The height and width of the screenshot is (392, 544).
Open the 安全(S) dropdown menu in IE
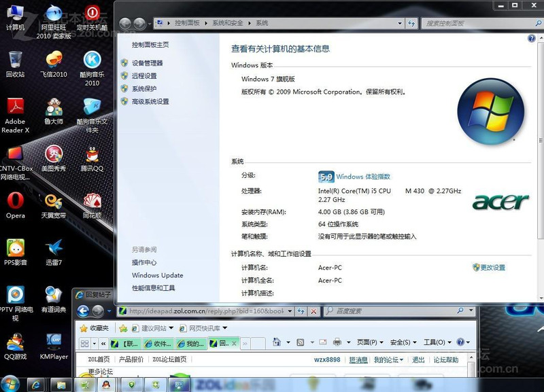401,342
